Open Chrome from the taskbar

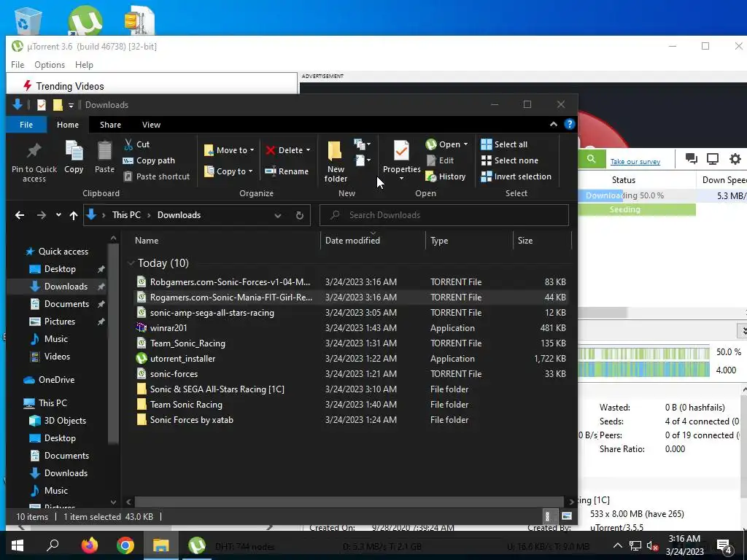click(125, 545)
